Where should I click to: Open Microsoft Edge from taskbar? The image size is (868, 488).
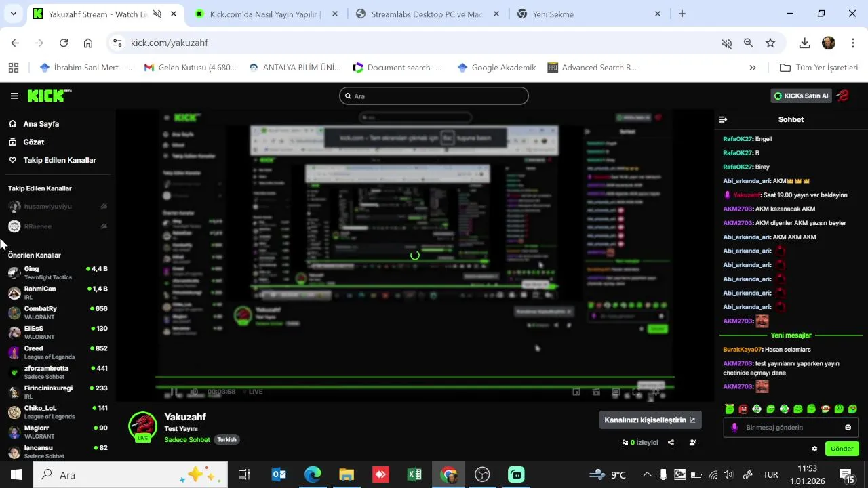point(313,474)
